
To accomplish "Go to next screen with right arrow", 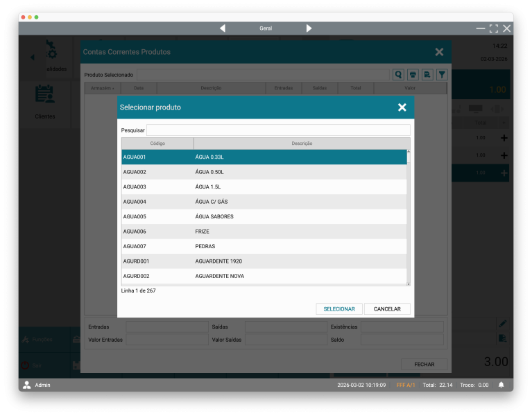I will (309, 28).
